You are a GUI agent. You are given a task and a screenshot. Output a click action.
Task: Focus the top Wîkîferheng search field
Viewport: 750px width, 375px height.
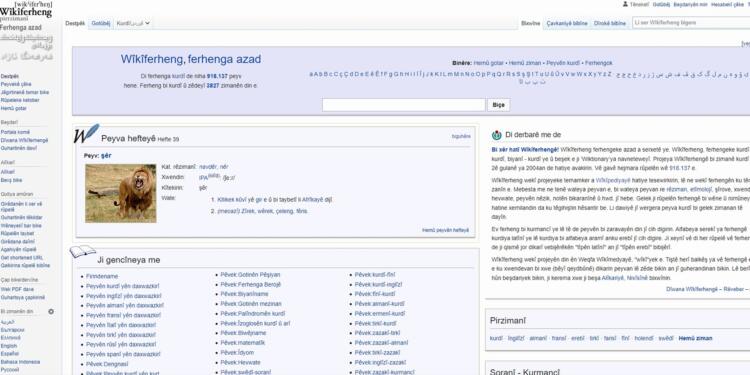(691, 22)
